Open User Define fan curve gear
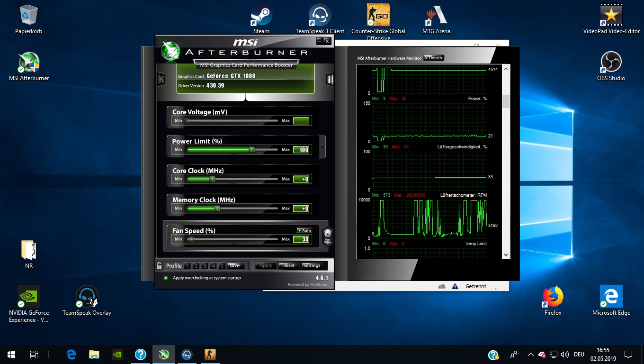The height and width of the screenshot is (364, 644). coord(327,236)
